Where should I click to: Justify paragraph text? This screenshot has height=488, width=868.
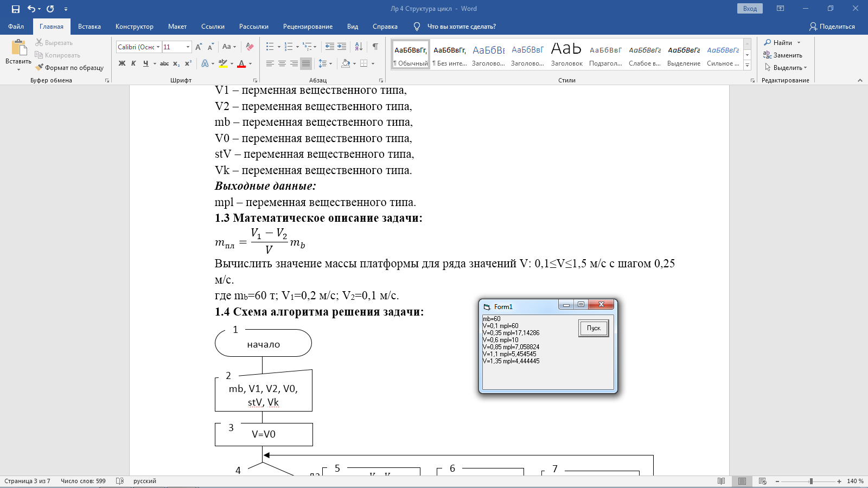pos(306,63)
